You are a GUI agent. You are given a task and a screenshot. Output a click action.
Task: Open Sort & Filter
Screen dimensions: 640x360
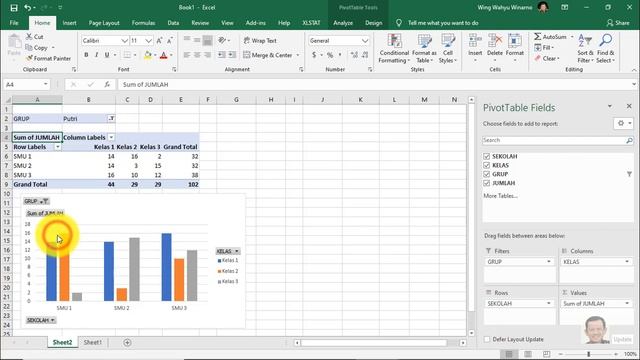[x=585, y=49]
